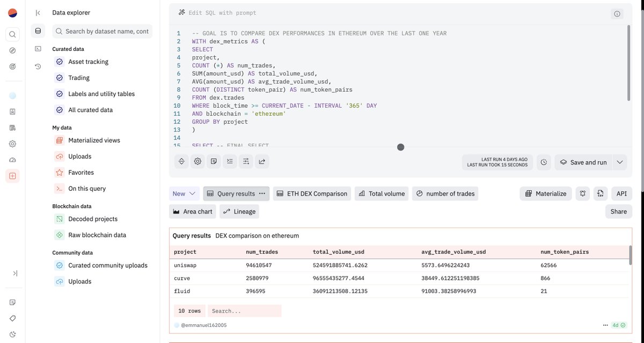Click the export/share arrow icon in editor toolbar
This screenshot has height=343, width=644.
pos(262,161)
